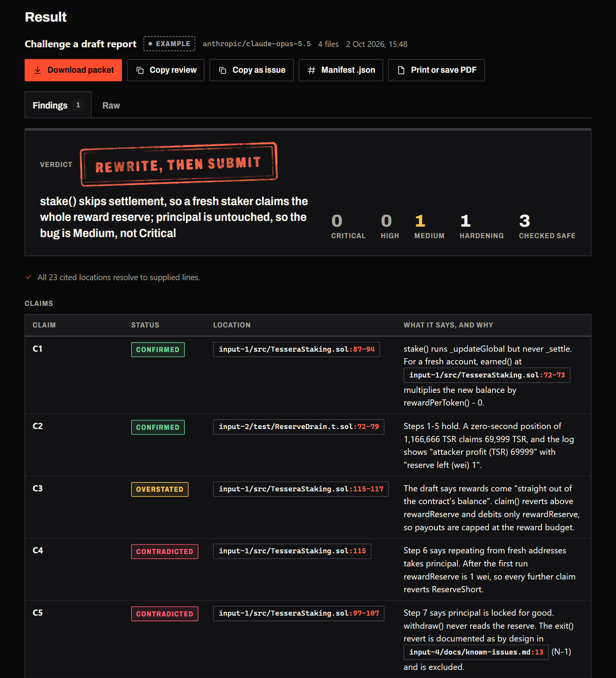This screenshot has width=616, height=678.
Task: Click the MEDIUM count of 1
Action: 420,221
